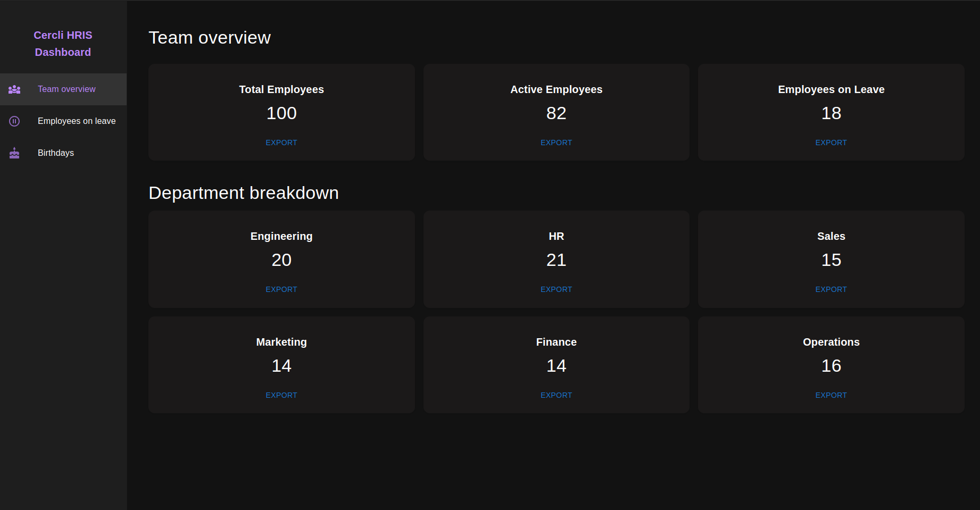Export the Finance department data
This screenshot has height=510, width=980.
[x=556, y=395]
